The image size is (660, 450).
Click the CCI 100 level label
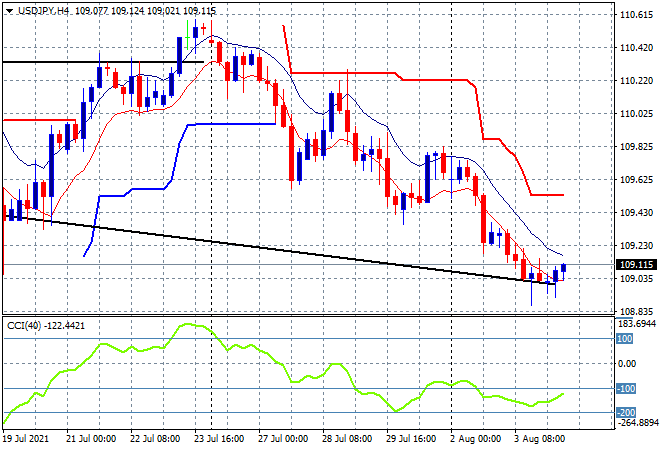(625, 339)
